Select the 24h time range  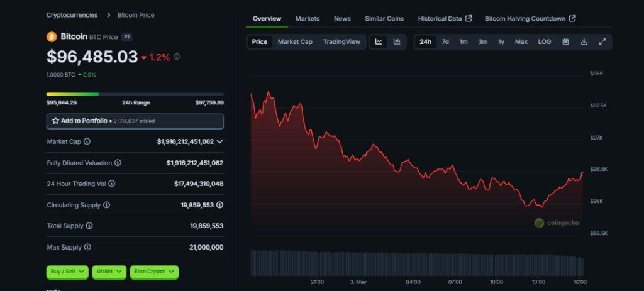coord(426,42)
